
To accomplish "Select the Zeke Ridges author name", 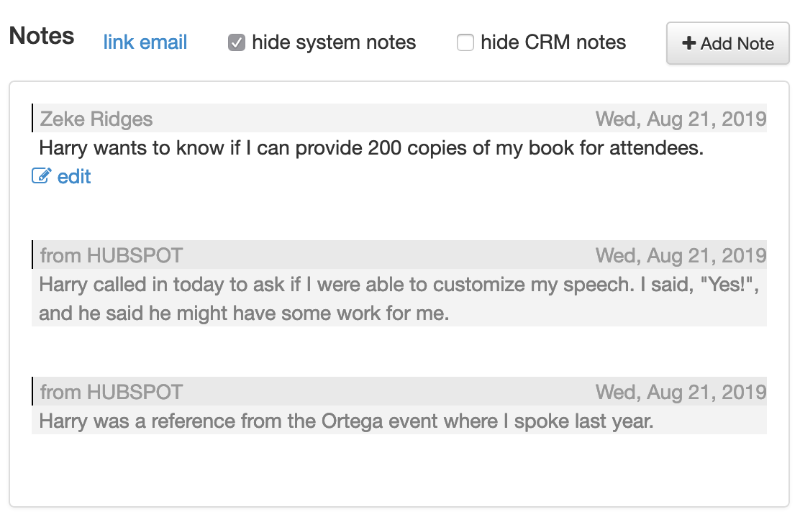I will click(x=96, y=119).
